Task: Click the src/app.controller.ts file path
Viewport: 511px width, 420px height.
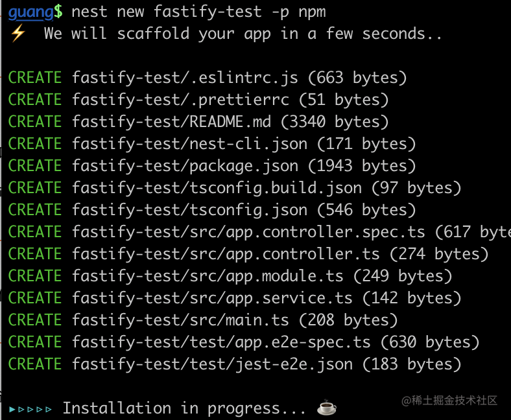Action: point(226,255)
